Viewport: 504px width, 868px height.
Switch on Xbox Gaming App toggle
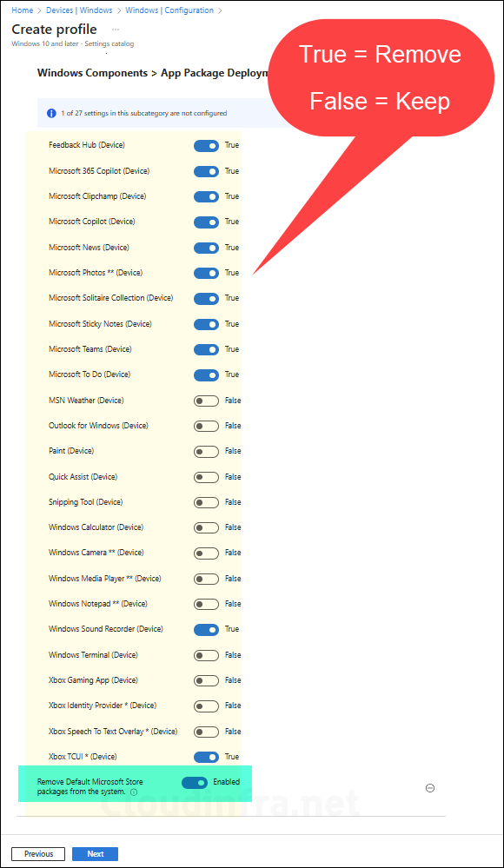click(206, 681)
